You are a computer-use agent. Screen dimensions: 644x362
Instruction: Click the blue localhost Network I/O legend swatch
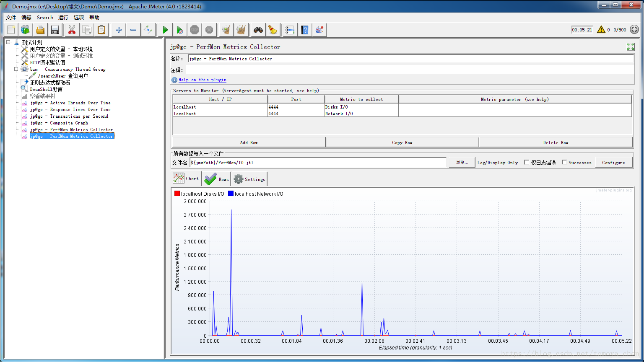click(231, 194)
